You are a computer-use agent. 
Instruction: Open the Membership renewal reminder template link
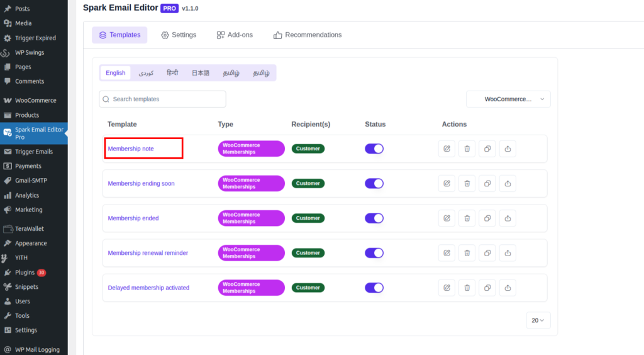[x=148, y=253]
